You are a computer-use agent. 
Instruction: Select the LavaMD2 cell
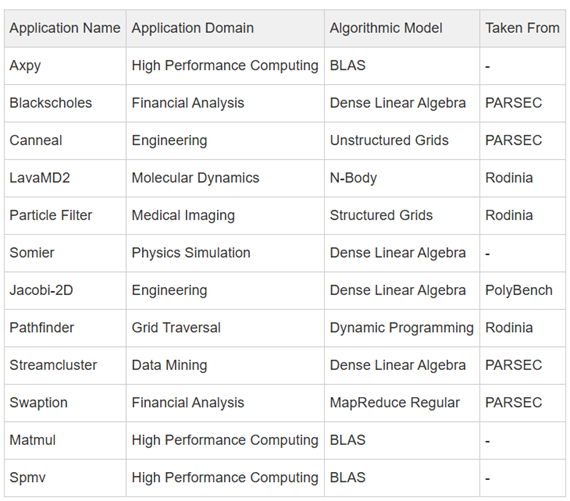(40, 178)
